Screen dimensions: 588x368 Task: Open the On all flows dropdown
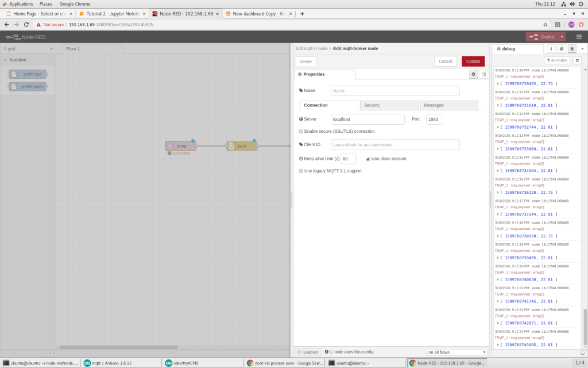tap(456, 351)
